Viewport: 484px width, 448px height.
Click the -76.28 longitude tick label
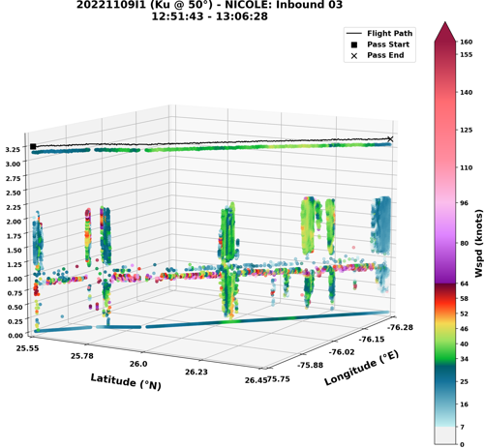tap(400, 327)
